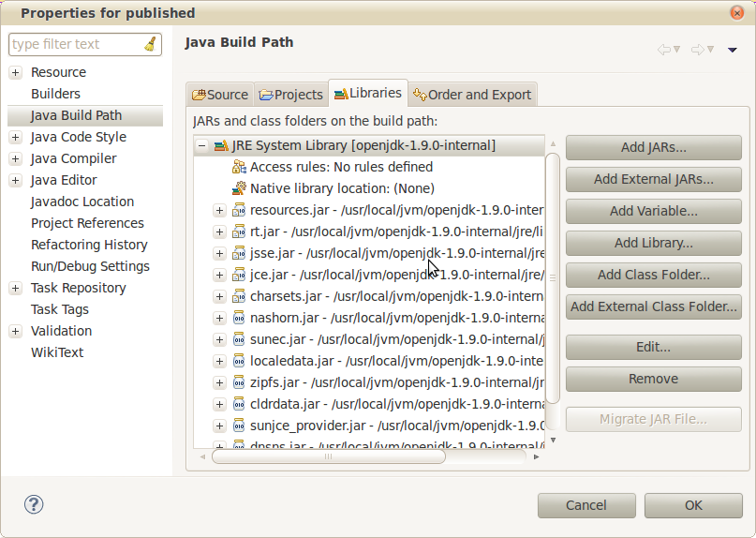This screenshot has width=756, height=538.
Task: Click the back navigation arrow icon
Action: (664, 50)
